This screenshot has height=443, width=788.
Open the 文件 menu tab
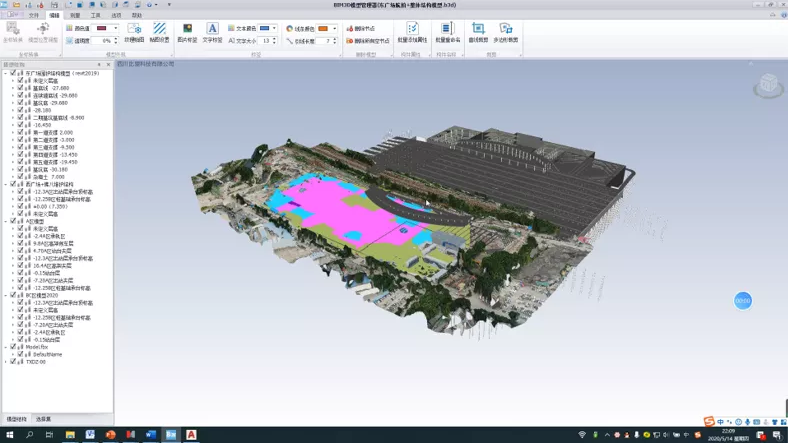click(33, 15)
